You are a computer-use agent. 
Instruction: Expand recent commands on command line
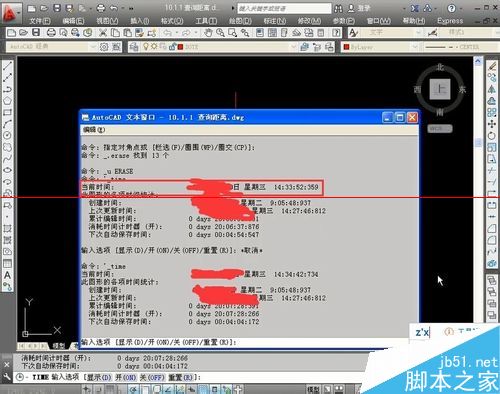click(20, 377)
